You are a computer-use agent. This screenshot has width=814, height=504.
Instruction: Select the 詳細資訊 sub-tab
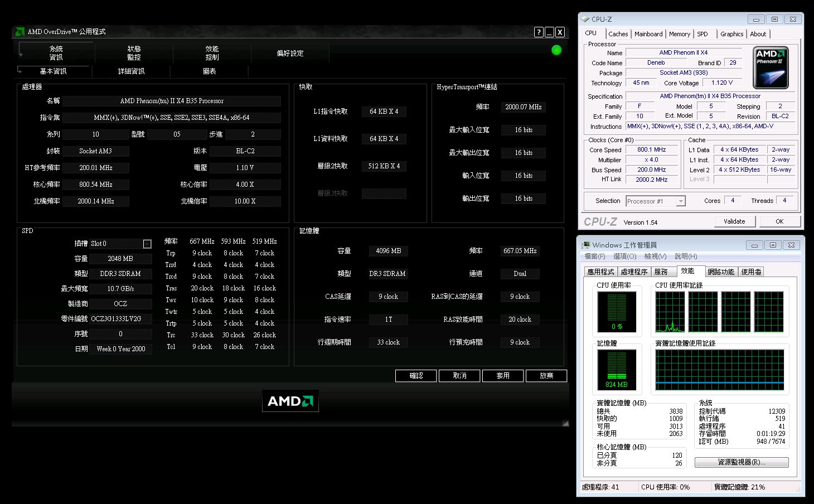pyautogui.click(x=132, y=71)
